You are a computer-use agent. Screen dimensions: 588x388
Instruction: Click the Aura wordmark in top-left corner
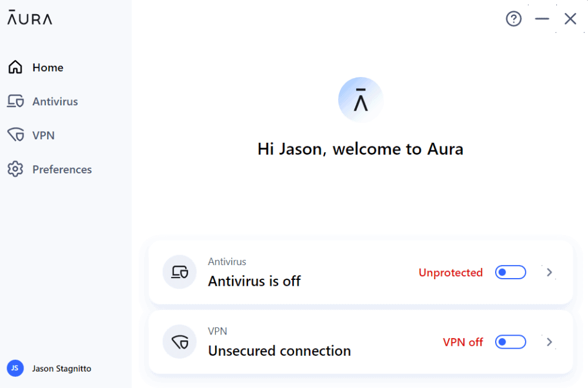pyautogui.click(x=30, y=18)
